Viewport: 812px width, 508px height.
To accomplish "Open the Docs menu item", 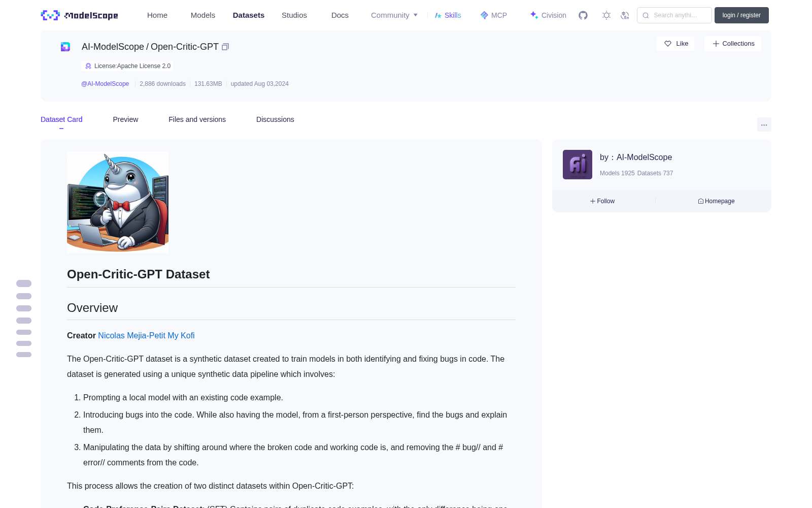I will [340, 15].
